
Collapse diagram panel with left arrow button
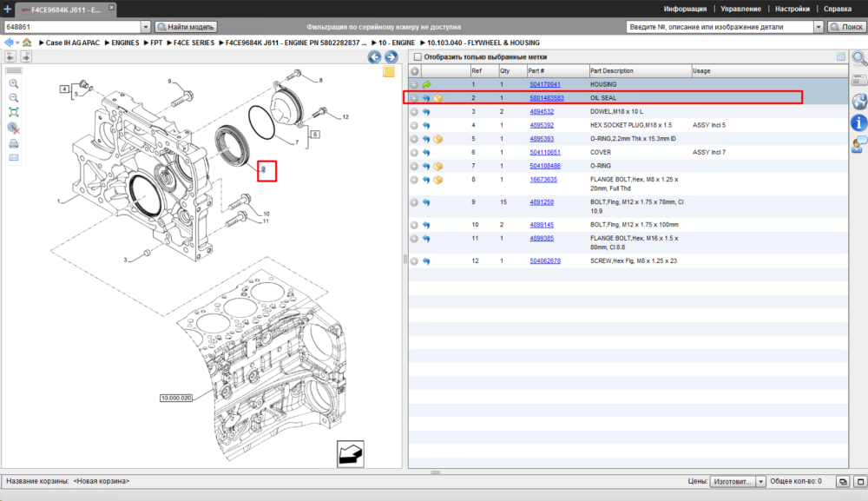10,56
